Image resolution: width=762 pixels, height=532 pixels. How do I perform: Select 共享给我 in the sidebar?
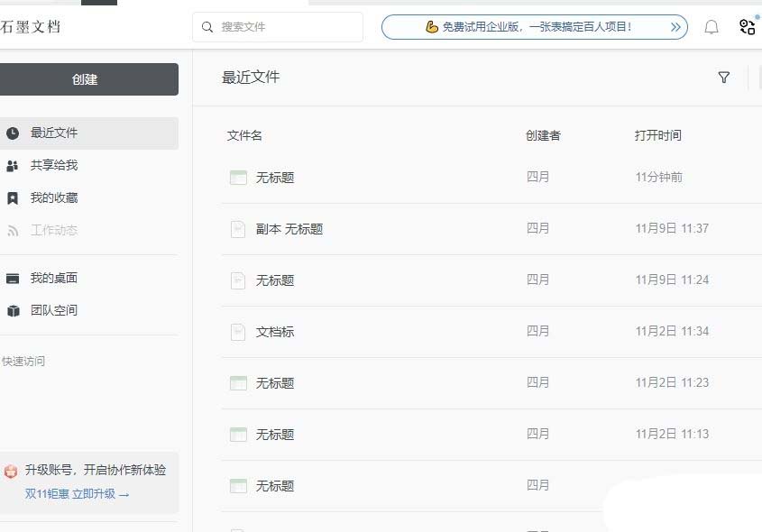coord(89,166)
